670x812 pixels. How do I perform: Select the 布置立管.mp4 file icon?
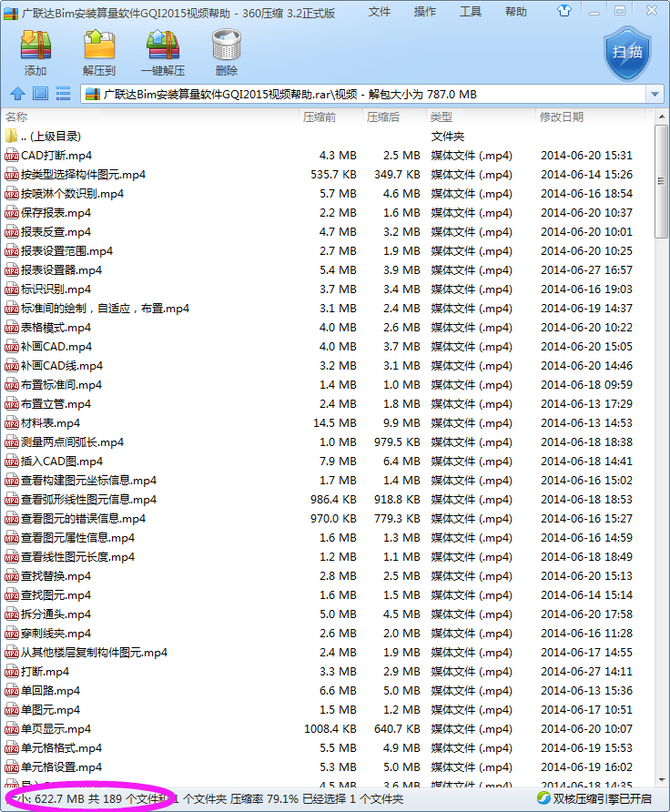[x=12, y=404]
